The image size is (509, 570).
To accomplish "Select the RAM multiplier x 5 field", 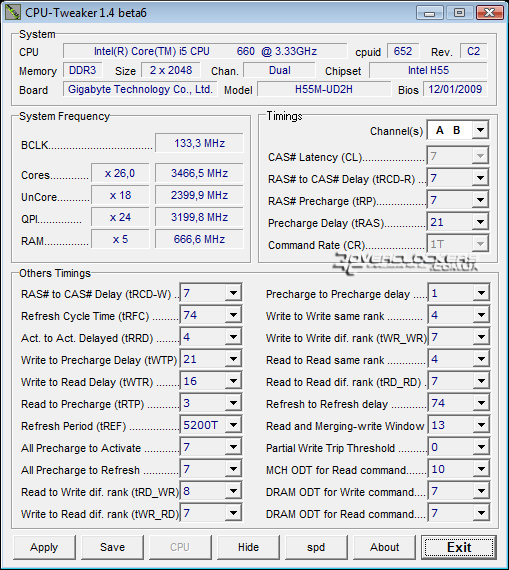I will 120,239.
